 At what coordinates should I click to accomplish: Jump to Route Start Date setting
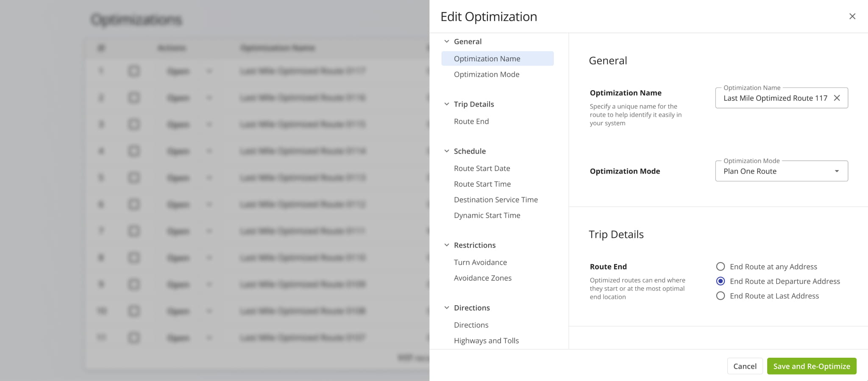click(481, 168)
